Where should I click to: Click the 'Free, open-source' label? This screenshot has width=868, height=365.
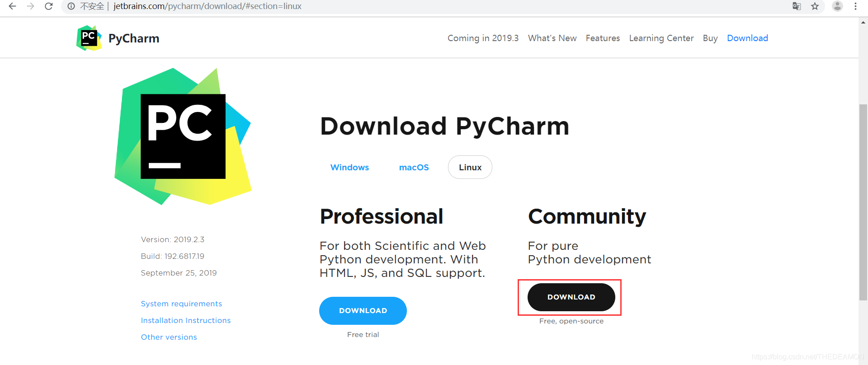pos(571,321)
